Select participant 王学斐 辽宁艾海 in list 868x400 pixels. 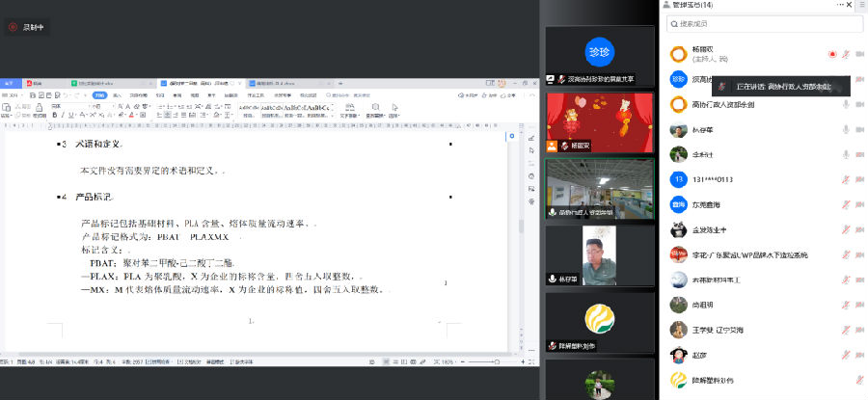coord(764,330)
